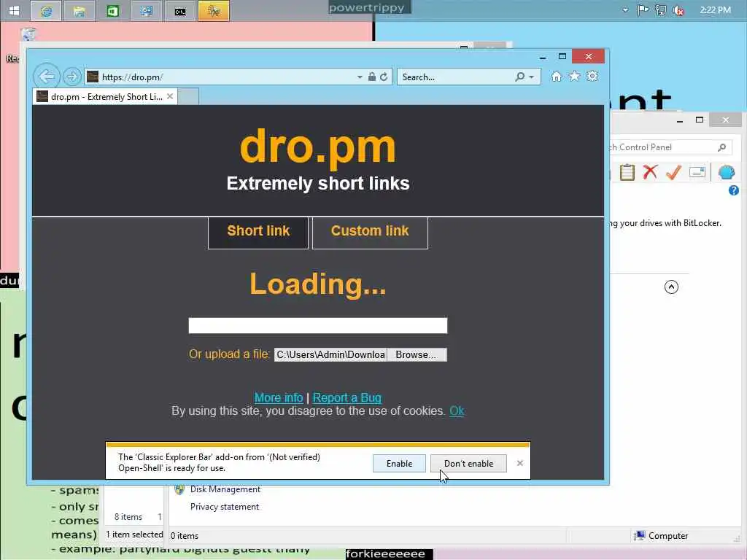Click the white URL input field under Loading

[x=318, y=326]
